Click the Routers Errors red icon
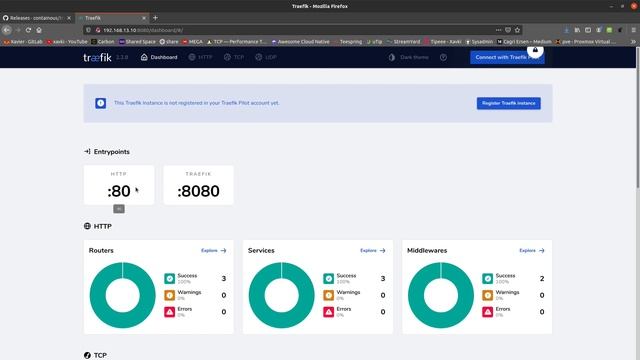 (x=169, y=312)
